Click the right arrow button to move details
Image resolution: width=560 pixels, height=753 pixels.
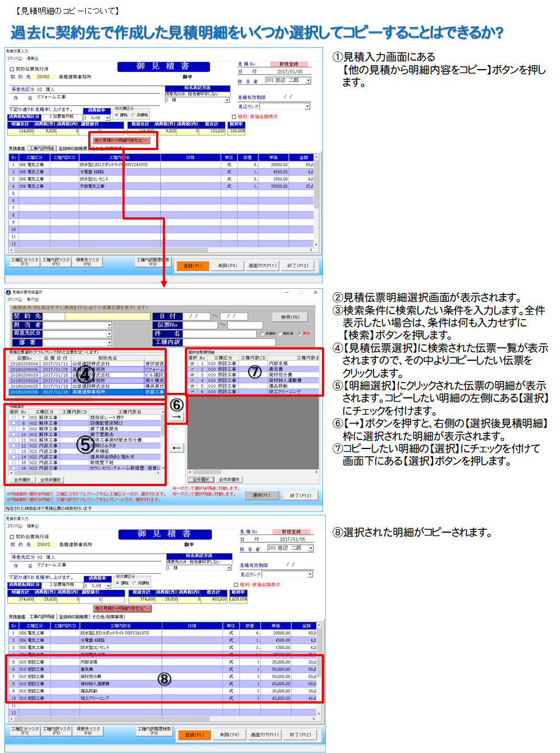[x=176, y=417]
